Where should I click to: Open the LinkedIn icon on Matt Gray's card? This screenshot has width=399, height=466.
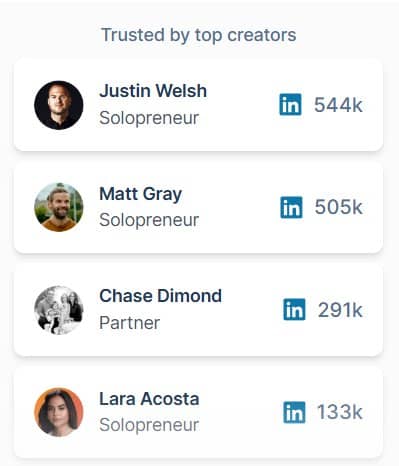coord(291,207)
